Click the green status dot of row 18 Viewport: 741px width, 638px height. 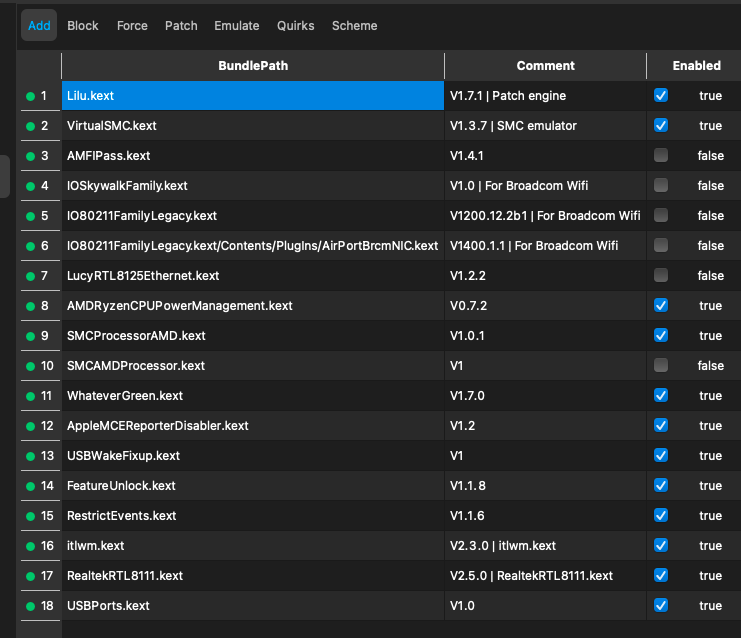30,606
